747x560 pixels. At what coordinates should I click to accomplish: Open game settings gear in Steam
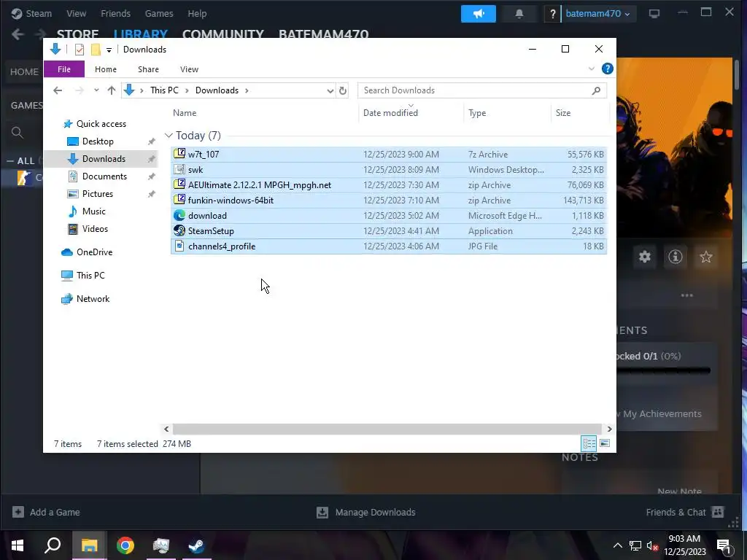coord(645,257)
